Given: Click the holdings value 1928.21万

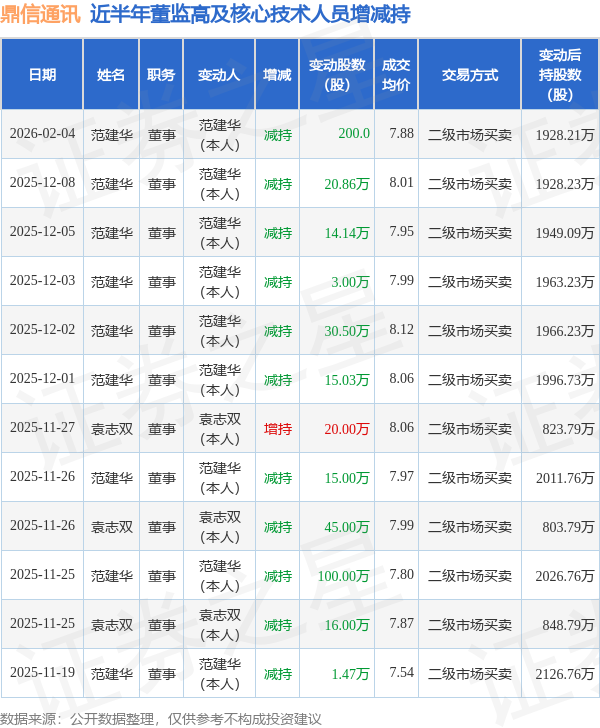Looking at the screenshot, I should click(x=565, y=135).
